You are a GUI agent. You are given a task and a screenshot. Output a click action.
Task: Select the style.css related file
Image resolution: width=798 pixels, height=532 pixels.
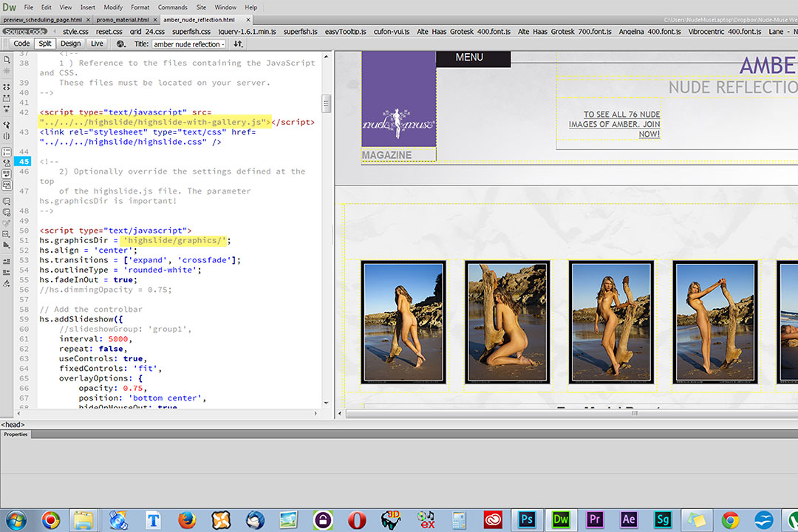pyautogui.click(x=75, y=32)
